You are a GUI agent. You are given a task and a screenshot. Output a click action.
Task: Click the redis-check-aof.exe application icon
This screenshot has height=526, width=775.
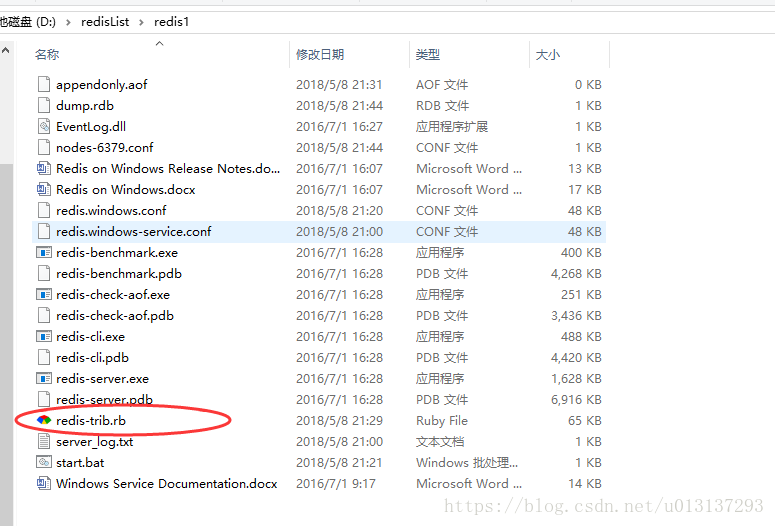click(x=44, y=295)
